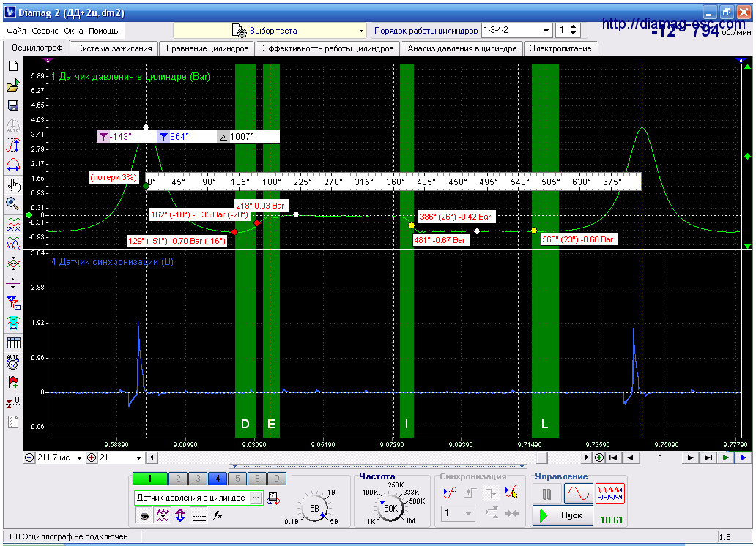756x546 pixels.
Task: Increase the cylinder number spinner
Action: [x=574, y=28]
